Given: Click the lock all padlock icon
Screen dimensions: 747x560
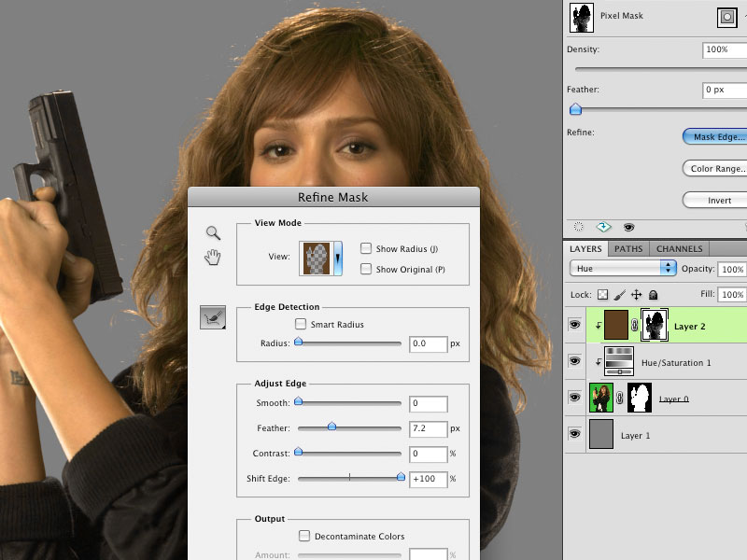Looking at the screenshot, I should click(x=654, y=295).
